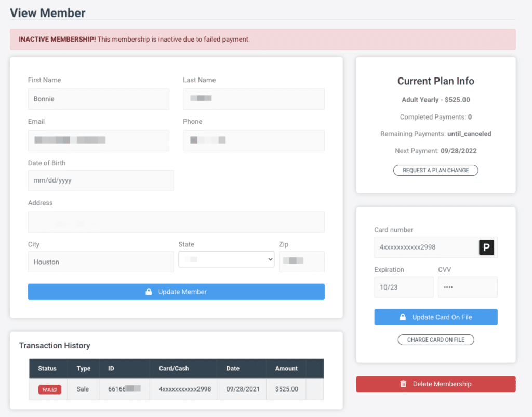The height and width of the screenshot is (417, 532).
Task: Click the First Name field with Bonnie
Action: click(x=98, y=99)
